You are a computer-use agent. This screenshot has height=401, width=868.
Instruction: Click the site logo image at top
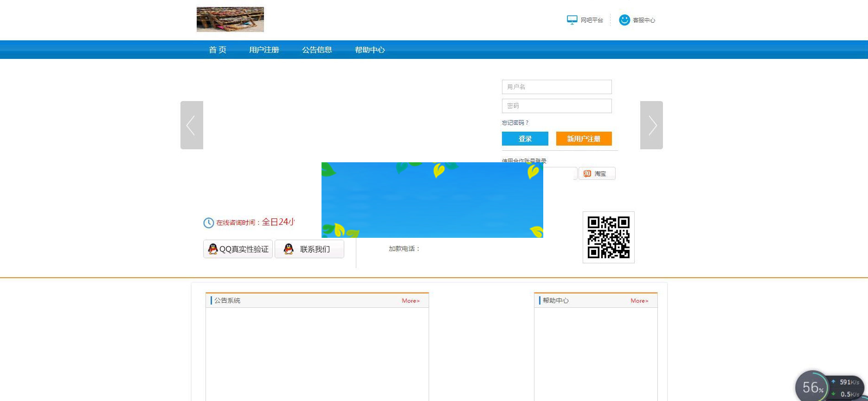230,19
